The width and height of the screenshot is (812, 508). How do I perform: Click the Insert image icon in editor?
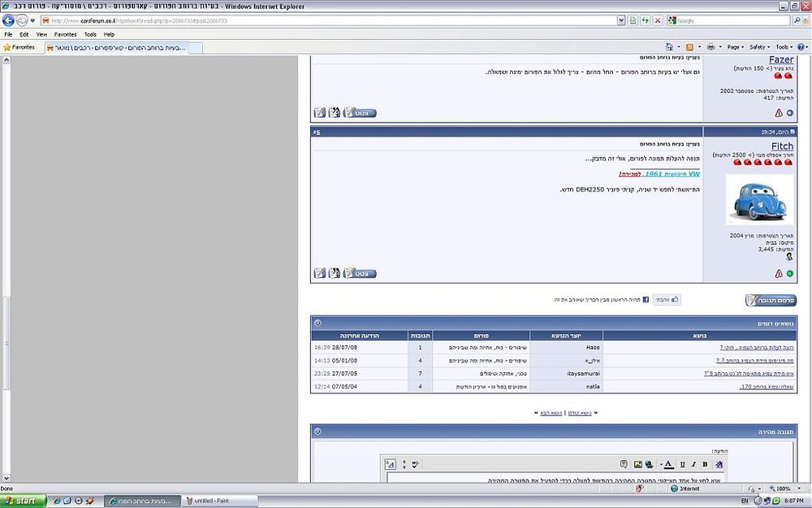coord(638,464)
